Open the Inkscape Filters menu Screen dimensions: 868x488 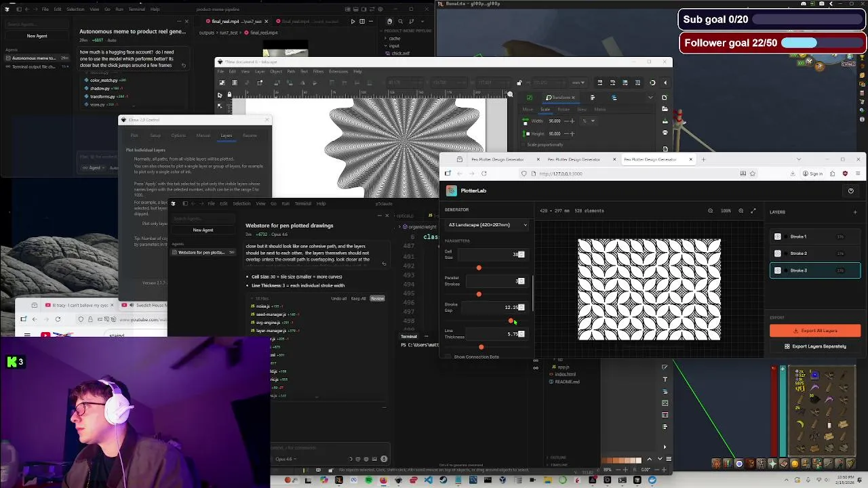tap(318, 71)
